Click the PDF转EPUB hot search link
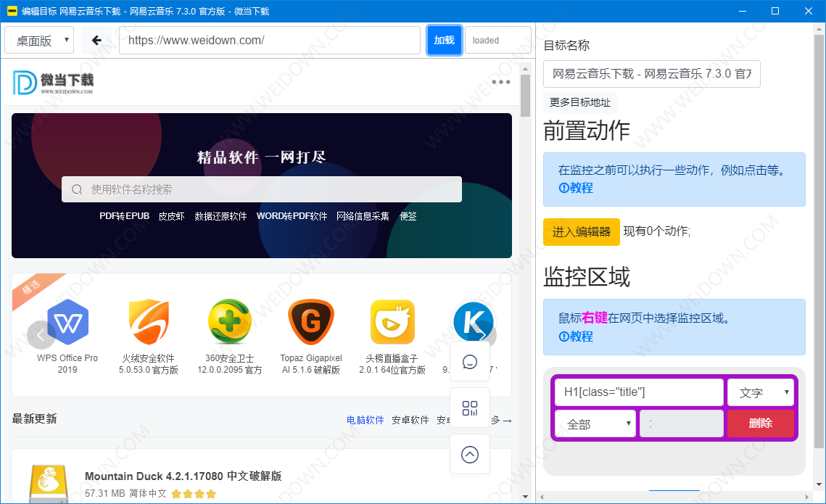Viewport: 826px width, 504px height. [124, 216]
